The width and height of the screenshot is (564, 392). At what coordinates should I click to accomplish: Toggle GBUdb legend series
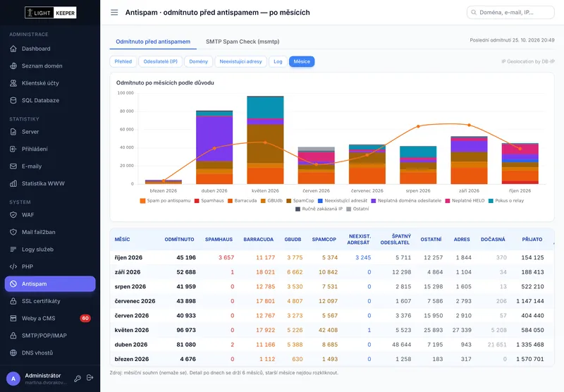point(271,201)
